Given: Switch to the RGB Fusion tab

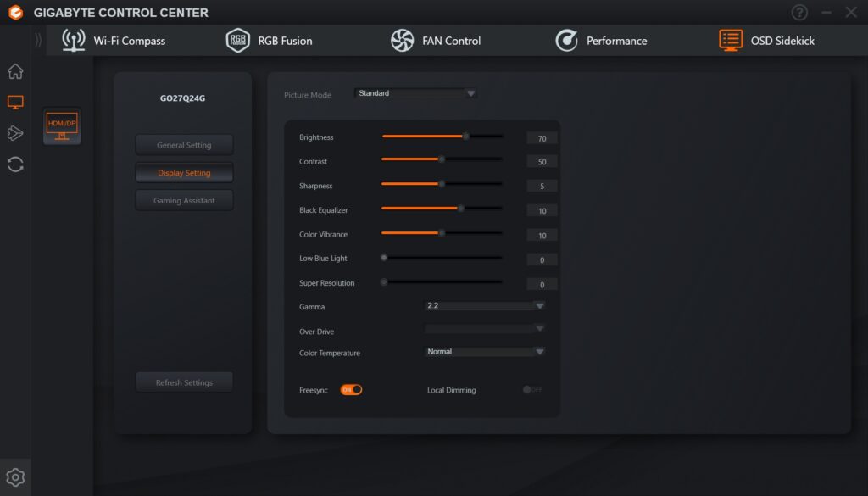Looking at the screenshot, I should tap(269, 41).
